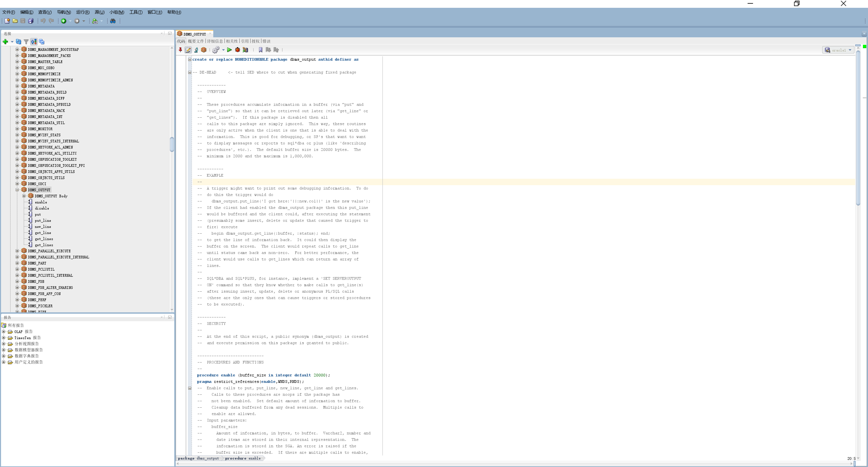Open the forward history dropdown arrow
868x467 pixels.
tap(84, 21)
